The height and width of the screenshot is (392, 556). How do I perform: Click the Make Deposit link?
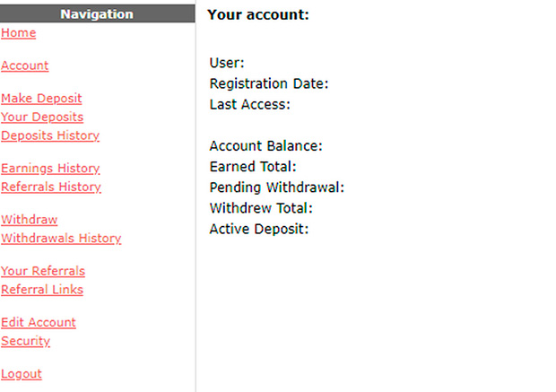click(x=41, y=99)
